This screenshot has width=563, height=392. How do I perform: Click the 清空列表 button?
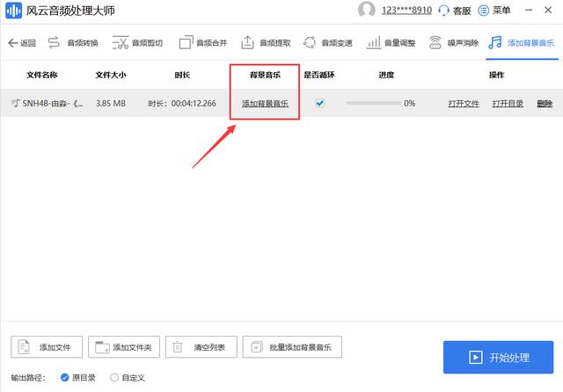201,347
